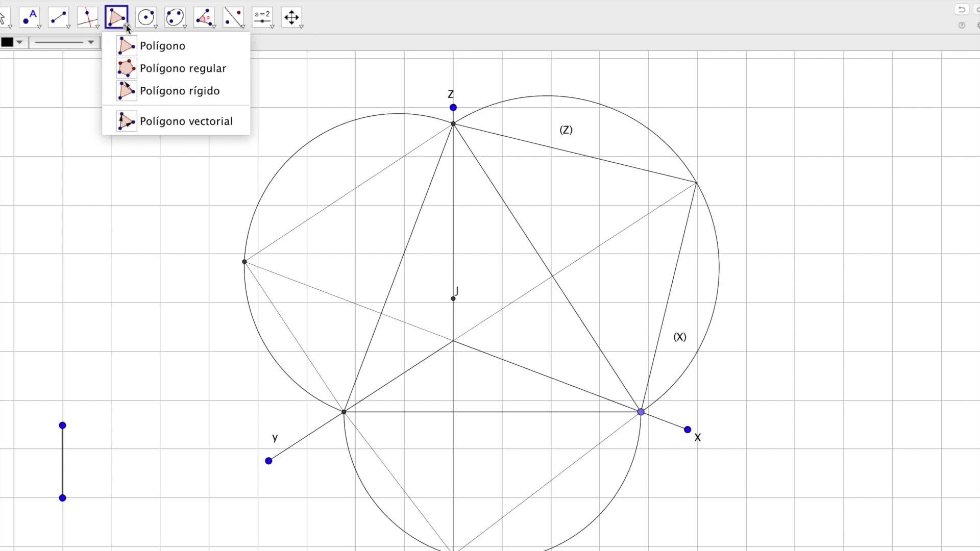Select the Reflect about line tool
The height and width of the screenshot is (551, 980).
coord(233,17)
